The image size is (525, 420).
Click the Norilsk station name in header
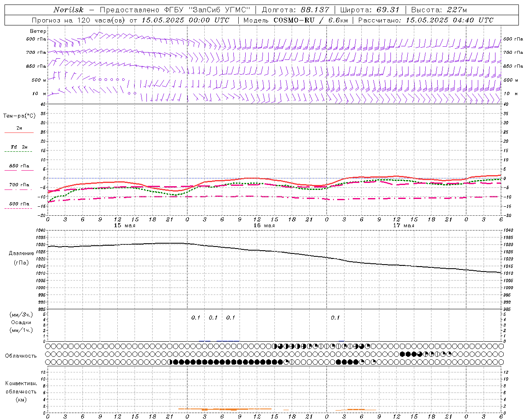point(68,10)
